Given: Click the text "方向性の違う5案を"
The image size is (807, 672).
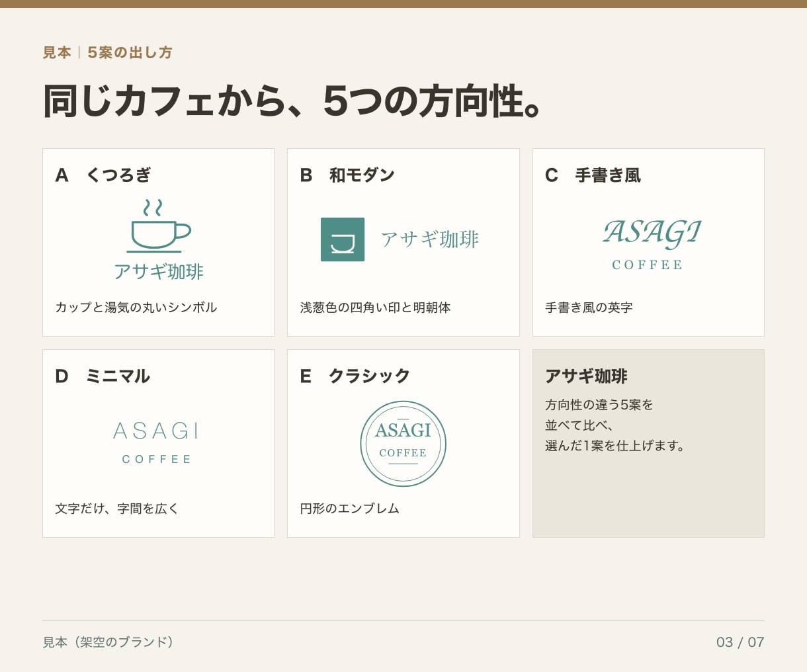Looking at the screenshot, I should click(599, 405).
